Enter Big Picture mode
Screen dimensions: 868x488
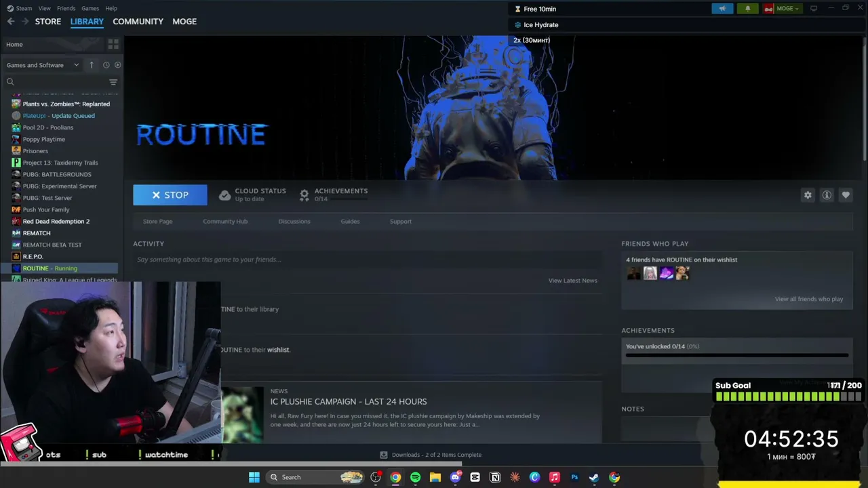[814, 9]
